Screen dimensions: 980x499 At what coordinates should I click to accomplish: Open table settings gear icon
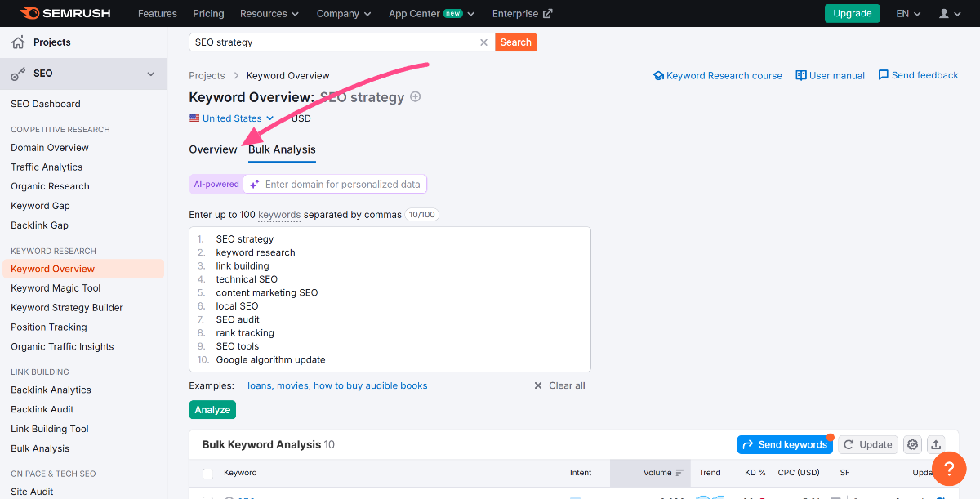point(913,444)
